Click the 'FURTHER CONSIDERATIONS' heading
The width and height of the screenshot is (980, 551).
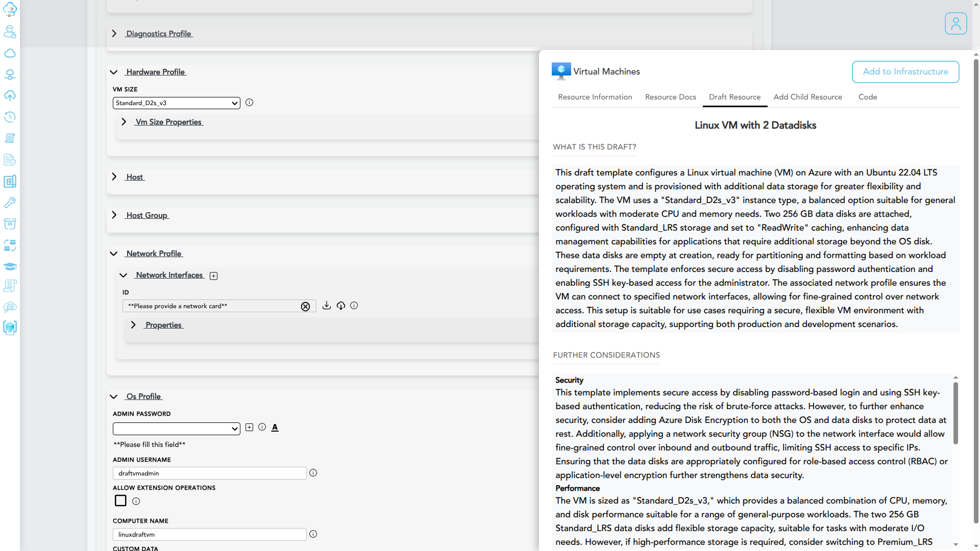[606, 355]
